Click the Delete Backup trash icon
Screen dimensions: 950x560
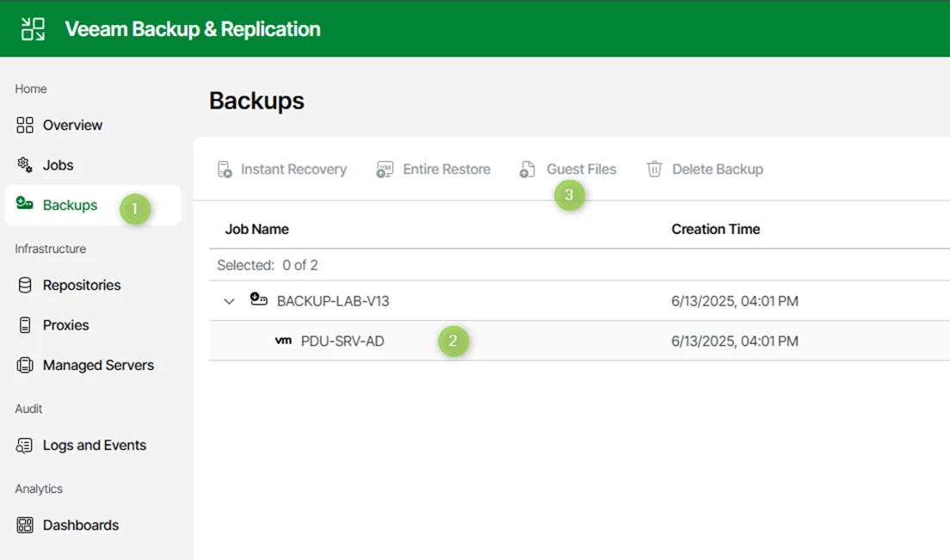tap(654, 169)
